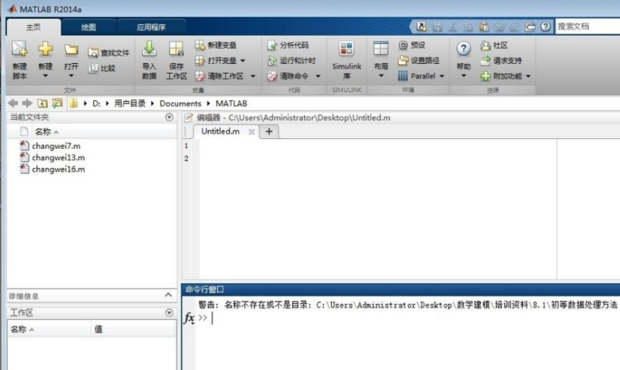Open the Workspace (工作区) panel actions menu
This screenshot has height=370, width=620.
pyautogui.click(x=169, y=313)
